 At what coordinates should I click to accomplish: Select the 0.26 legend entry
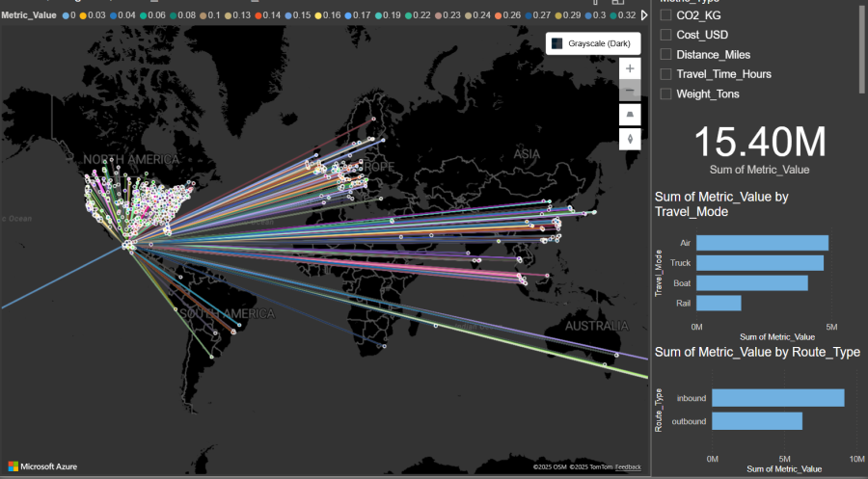(x=507, y=15)
